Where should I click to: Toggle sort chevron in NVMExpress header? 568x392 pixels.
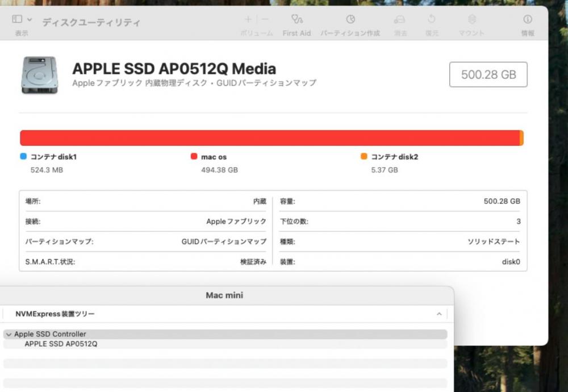pyautogui.click(x=439, y=314)
